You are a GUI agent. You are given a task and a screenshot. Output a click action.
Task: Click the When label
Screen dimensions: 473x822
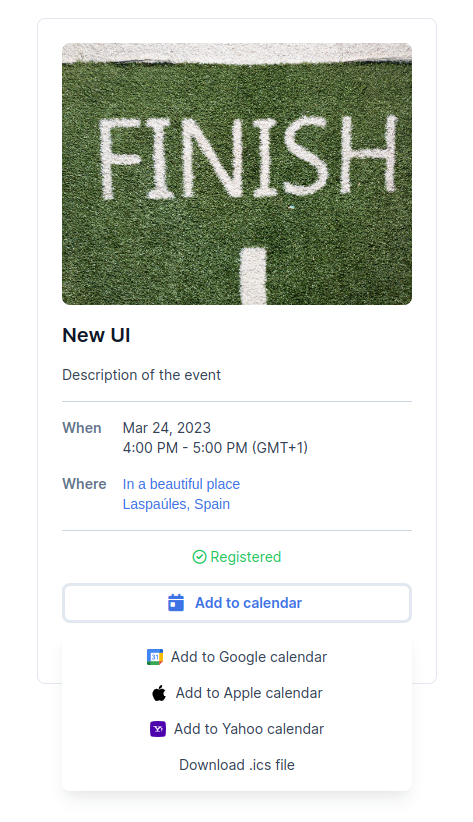pyautogui.click(x=82, y=428)
